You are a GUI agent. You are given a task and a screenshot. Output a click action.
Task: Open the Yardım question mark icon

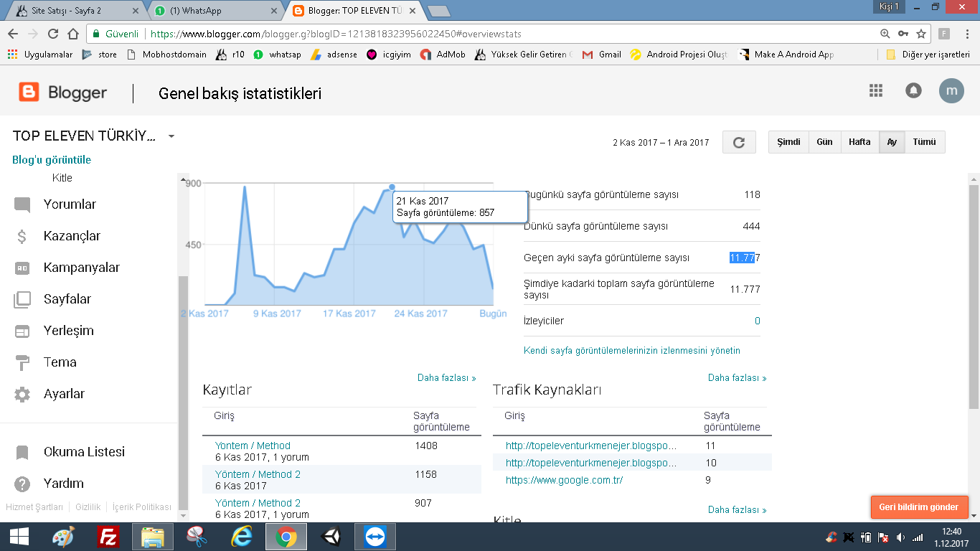point(22,484)
